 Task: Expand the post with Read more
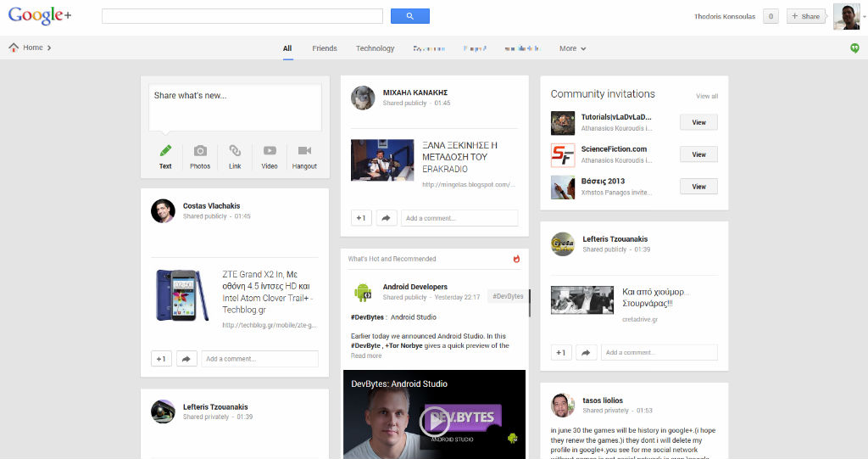[x=366, y=355]
